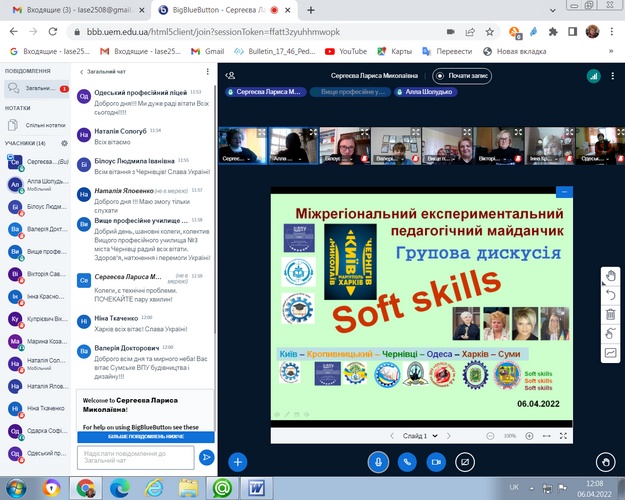Click the leave audio phone button
This screenshot has width=625, height=500.
(x=407, y=461)
